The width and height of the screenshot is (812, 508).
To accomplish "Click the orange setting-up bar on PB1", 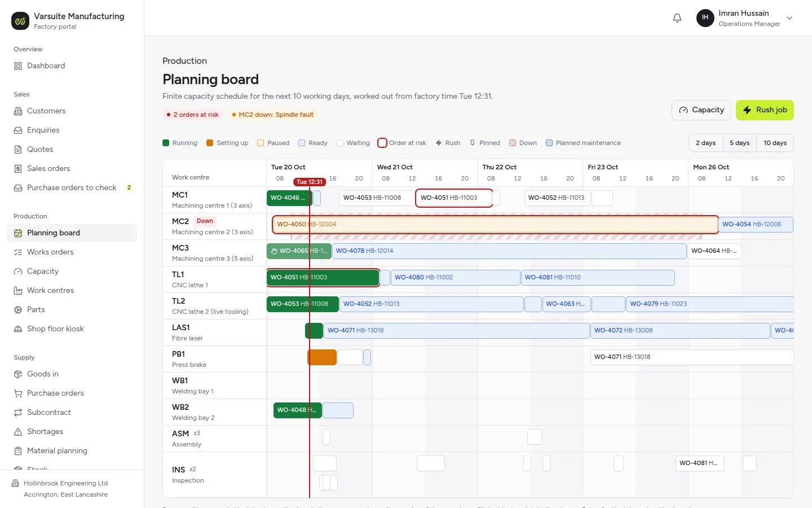I will click(322, 357).
